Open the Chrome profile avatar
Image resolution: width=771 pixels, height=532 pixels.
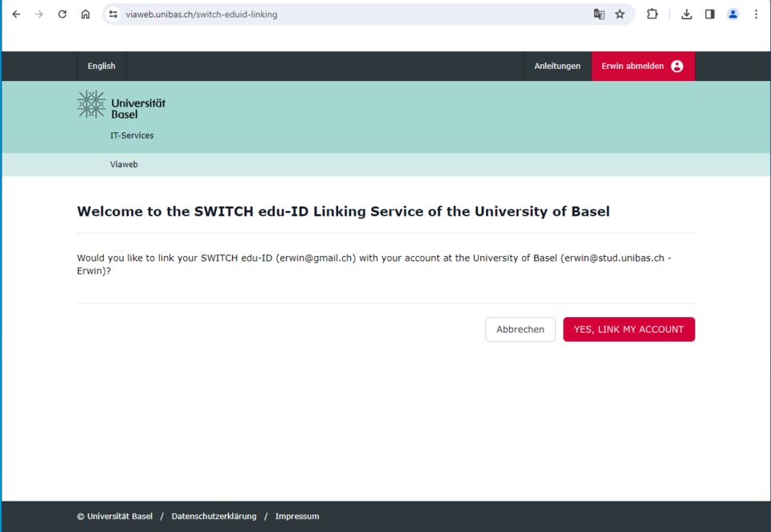[732, 14]
